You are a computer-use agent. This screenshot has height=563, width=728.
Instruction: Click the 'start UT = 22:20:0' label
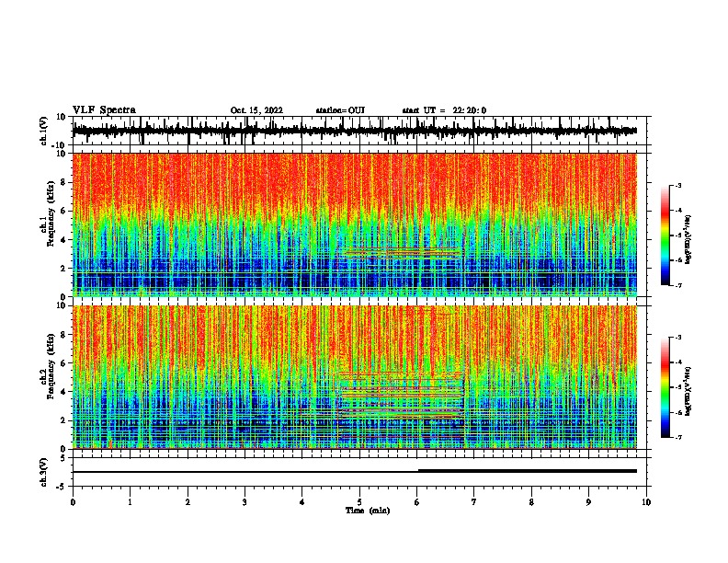[x=444, y=110]
